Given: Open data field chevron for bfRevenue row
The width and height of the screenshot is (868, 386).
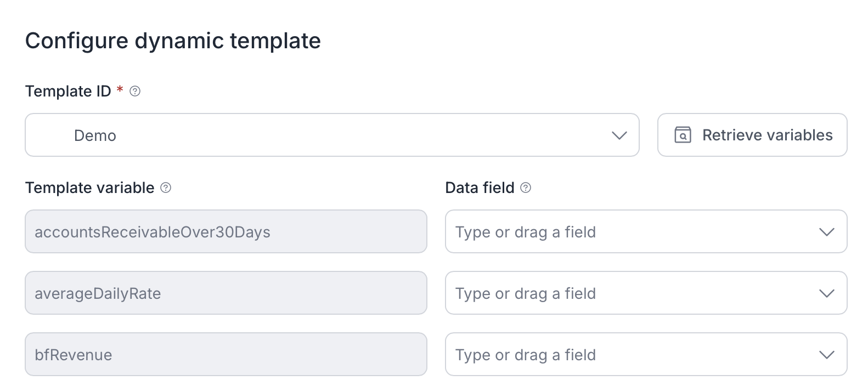Looking at the screenshot, I should (826, 355).
